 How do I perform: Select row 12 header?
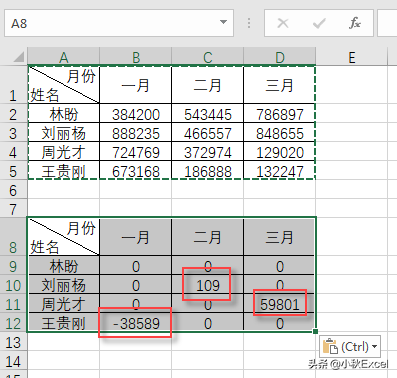tap(13, 322)
